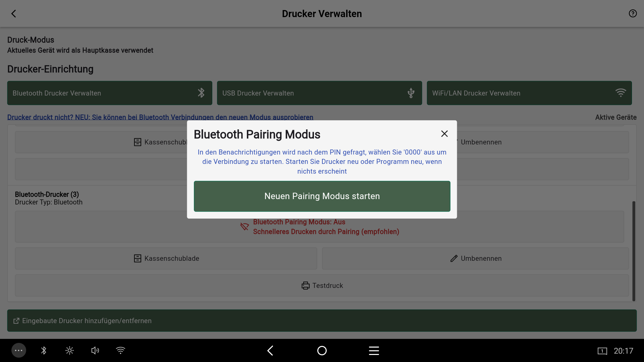Tap the WiFi icon in system bar
Image resolution: width=644 pixels, height=362 pixels.
tap(120, 351)
